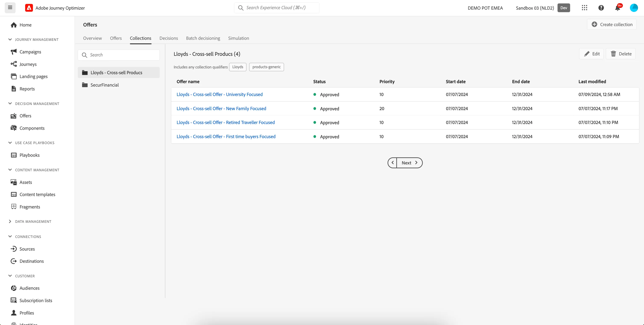Switch to the Simulation tab

coord(239,38)
